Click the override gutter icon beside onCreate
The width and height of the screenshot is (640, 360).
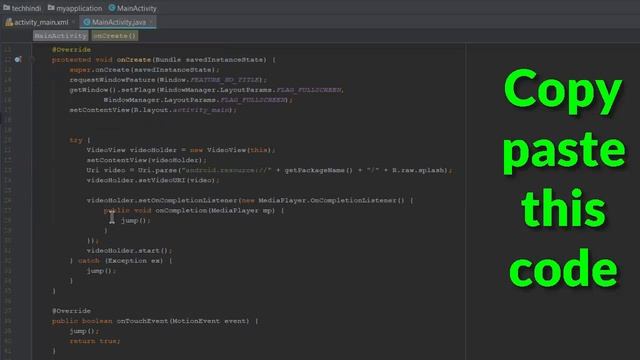(18, 60)
